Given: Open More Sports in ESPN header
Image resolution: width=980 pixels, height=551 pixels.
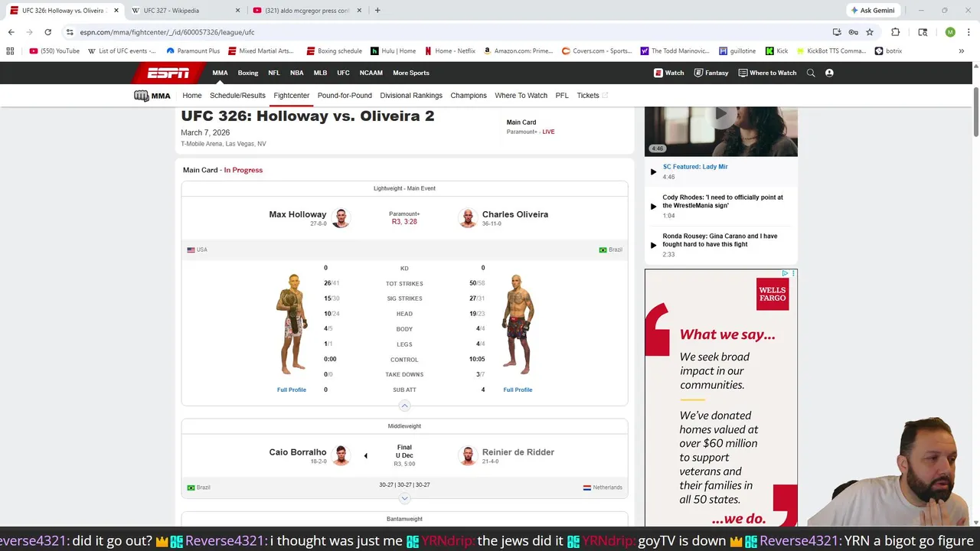Looking at the screenshot, I should tap(411, 73).
